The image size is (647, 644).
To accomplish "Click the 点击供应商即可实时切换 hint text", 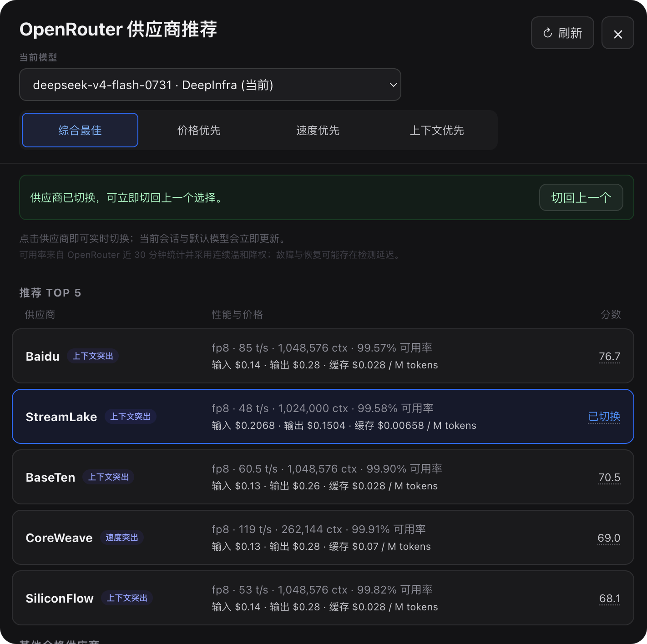I will click(154, 238).
